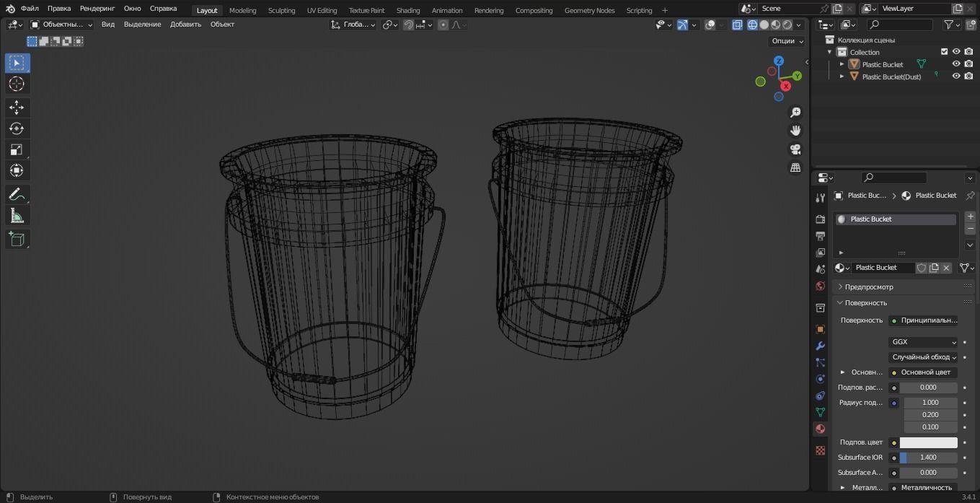Toggle snapping magnet
The height and width of the screenshot is (503, 980).
tap(409, 25)
